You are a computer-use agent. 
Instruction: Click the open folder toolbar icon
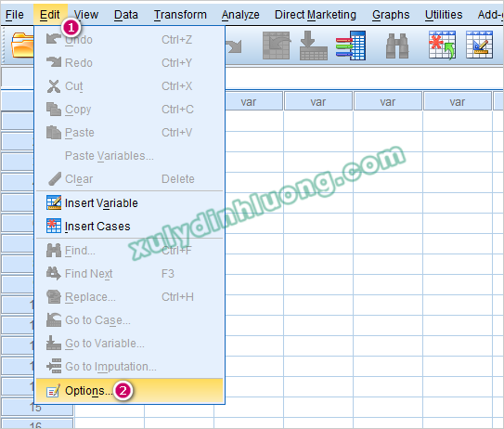[x=22, y=45]
